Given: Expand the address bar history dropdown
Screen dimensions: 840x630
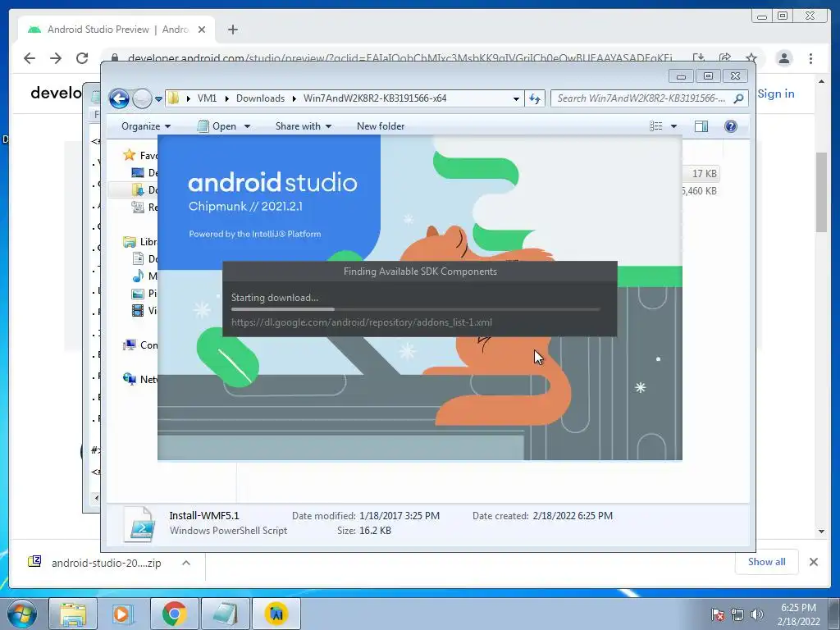Looking at the screenshot, I should pyautogui.click(x=516, y=98).
